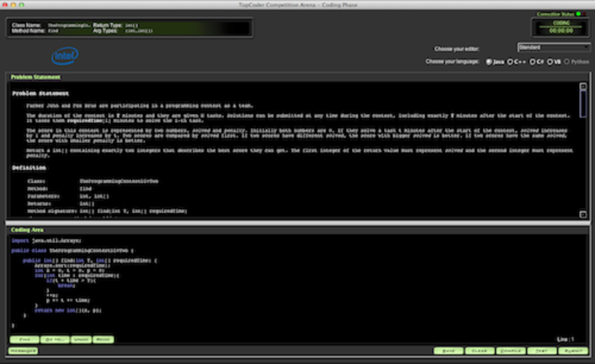Click the red light beside Connection Status
This screenshot has width=595, height=364.
(584, 14)
